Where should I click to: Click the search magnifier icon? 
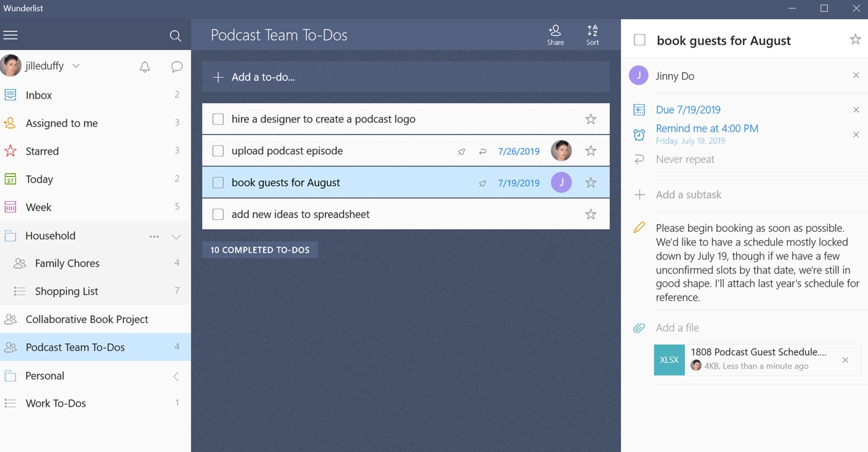point(175,36)
